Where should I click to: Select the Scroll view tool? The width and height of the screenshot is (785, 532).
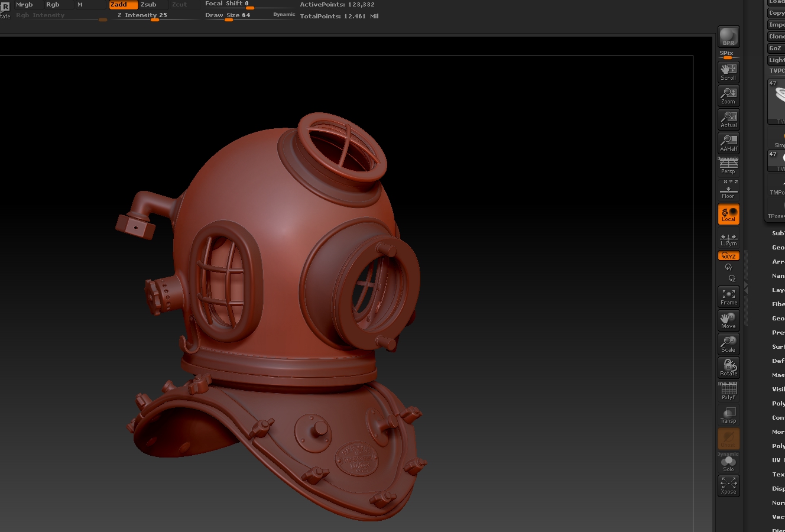(728, 72)
